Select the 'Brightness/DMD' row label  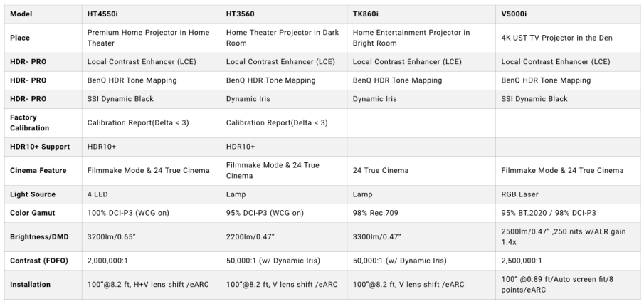(x=39, y=237)
